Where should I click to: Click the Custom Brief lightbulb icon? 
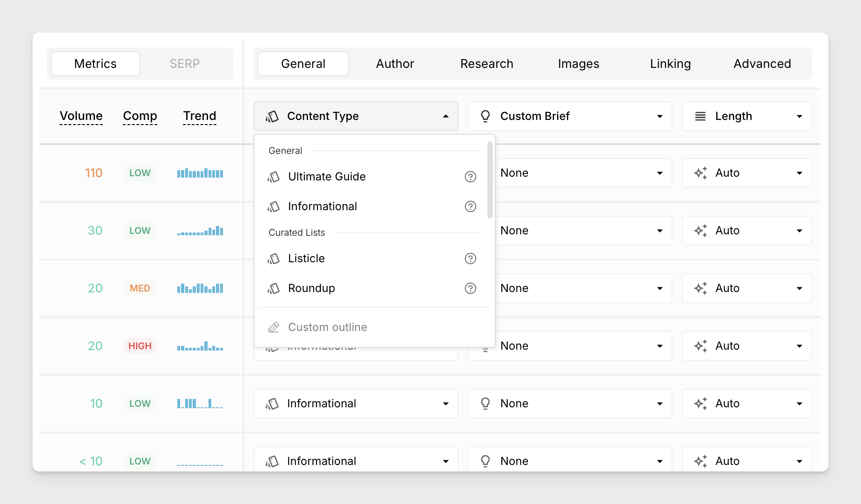[x=485, y=116]
